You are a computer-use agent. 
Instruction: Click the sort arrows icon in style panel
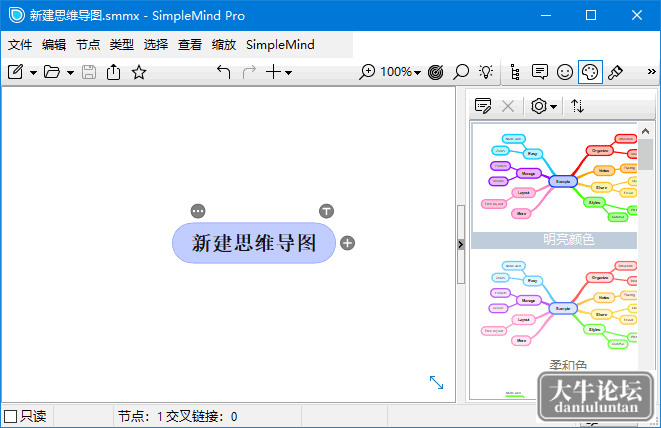pyautogui.click(x=578, y=106)
